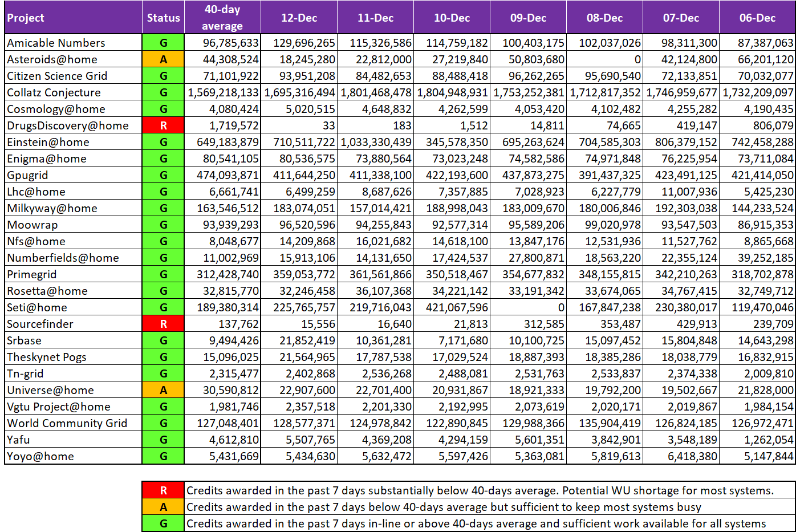Image resolution: width=796 pixels, height=532 pixels.
Task: Click Numberfields@home 06-Dec value 39,252,185
Action: [x=757, y=258]
